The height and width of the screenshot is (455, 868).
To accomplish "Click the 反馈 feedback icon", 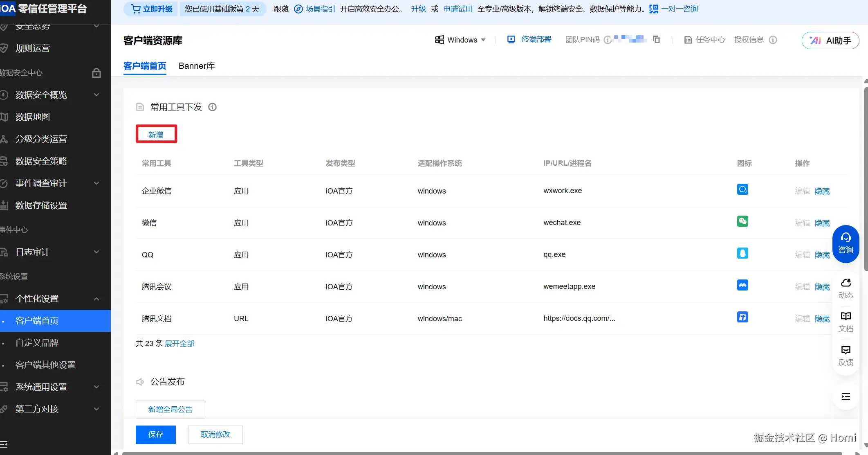I will [846, 356].
